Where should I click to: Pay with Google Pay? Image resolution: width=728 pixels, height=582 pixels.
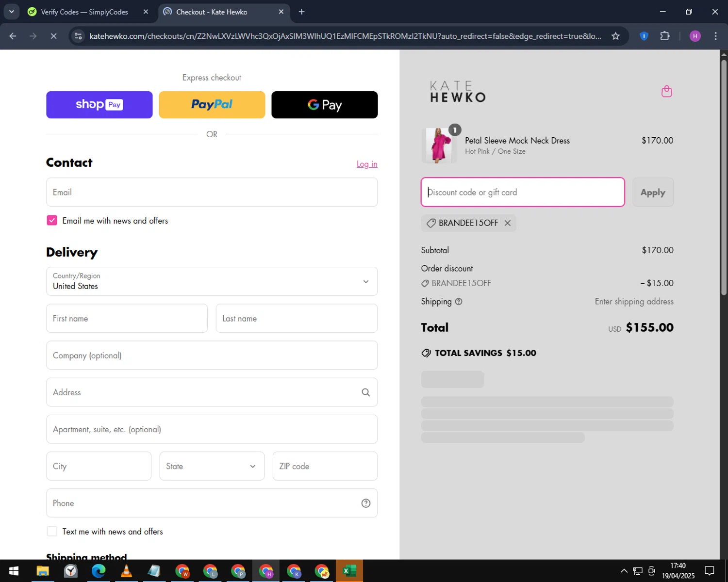coord(325,105)
